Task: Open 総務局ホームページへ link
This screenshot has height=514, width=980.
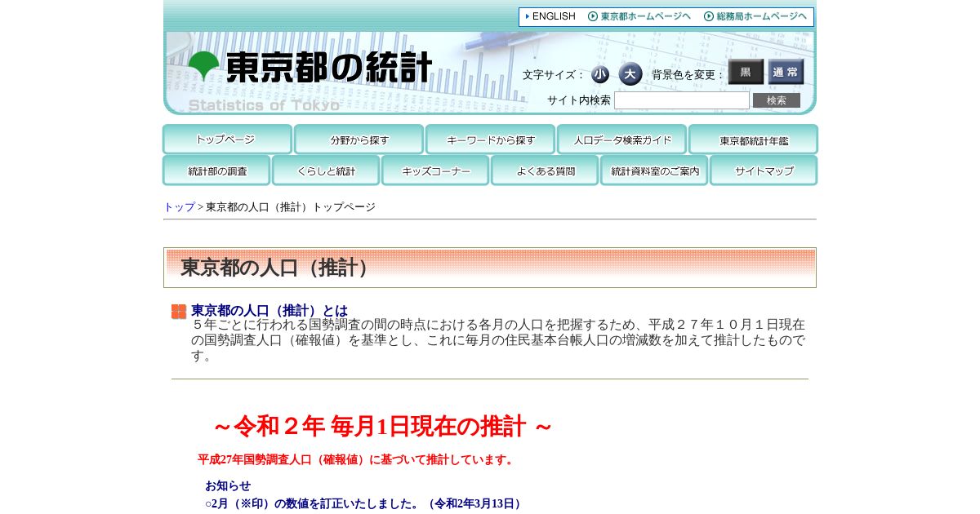Action: click(755, 16)
